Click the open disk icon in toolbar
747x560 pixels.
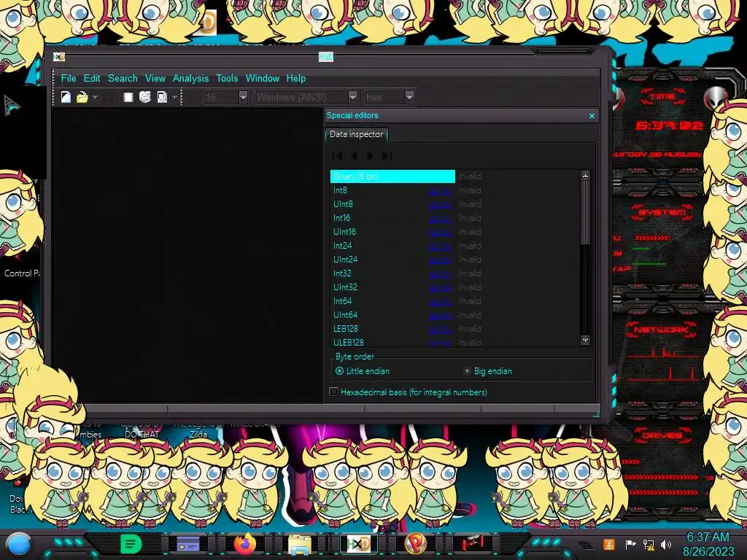[x=145, y=97]
